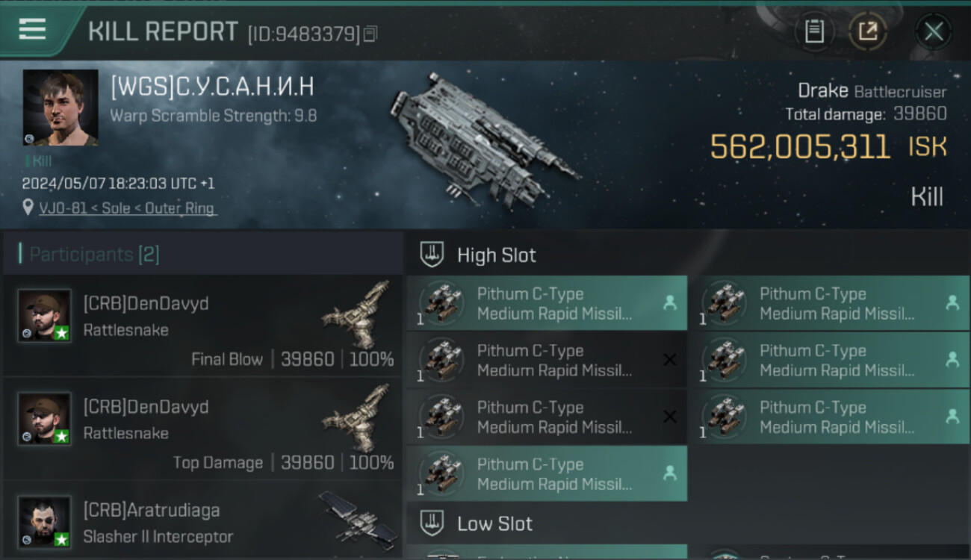Screen dimensions: 971x560
Task: Click the clipboard icon in the header
Action: pyautogui.click(x=814, y=31)
